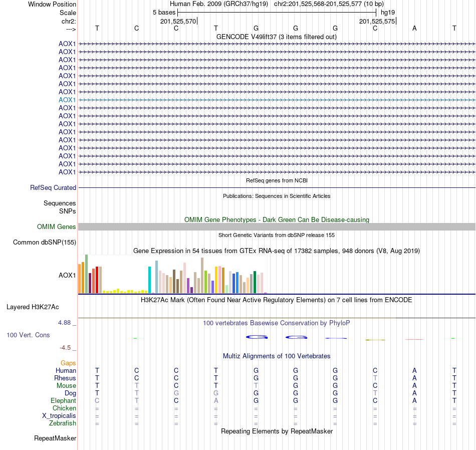Select the Sequences track label
Image resolution: width=476 pixels, height=450 pixels.
click(x=60, y=203)
